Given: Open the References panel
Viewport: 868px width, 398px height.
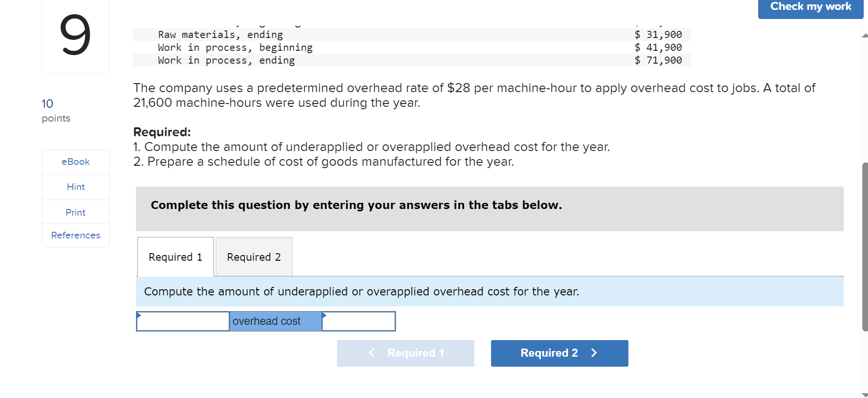Looking at the screenshot, I should (75, 235).
